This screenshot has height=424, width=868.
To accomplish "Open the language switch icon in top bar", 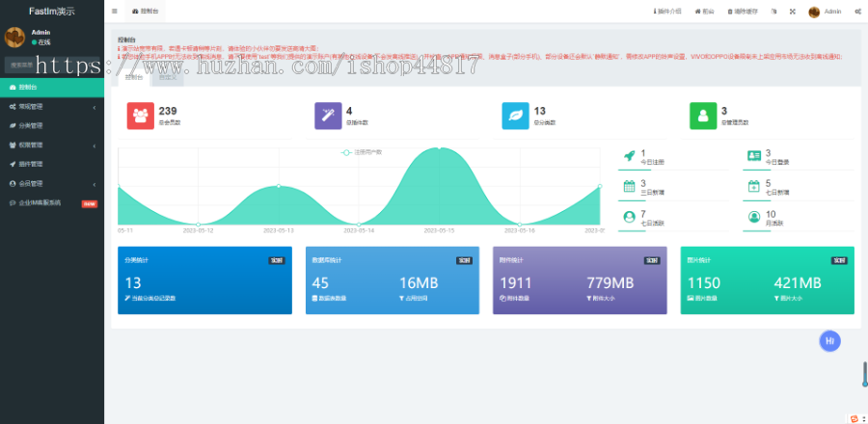I will [773, 11].
